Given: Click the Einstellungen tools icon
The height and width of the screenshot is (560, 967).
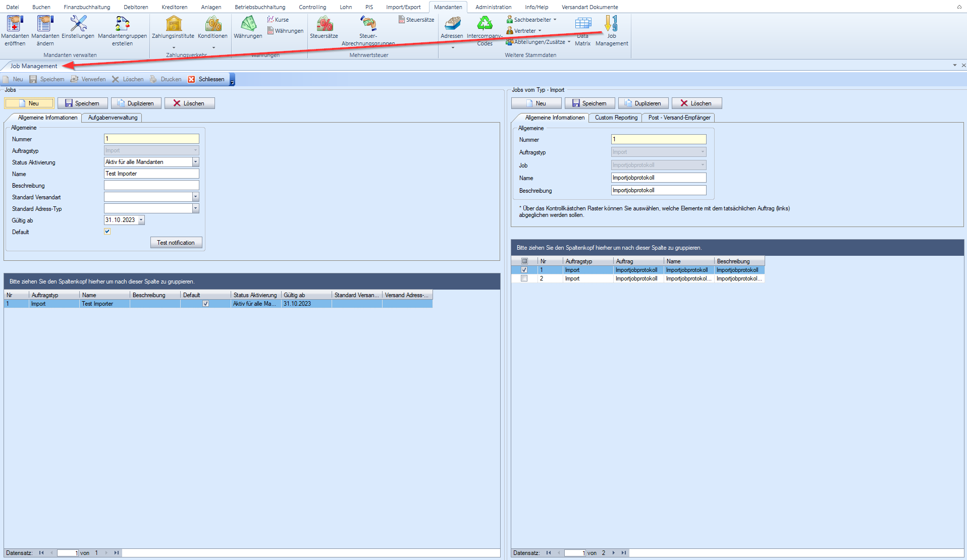Looking at the screenshot, I should [x=78, y=24].
